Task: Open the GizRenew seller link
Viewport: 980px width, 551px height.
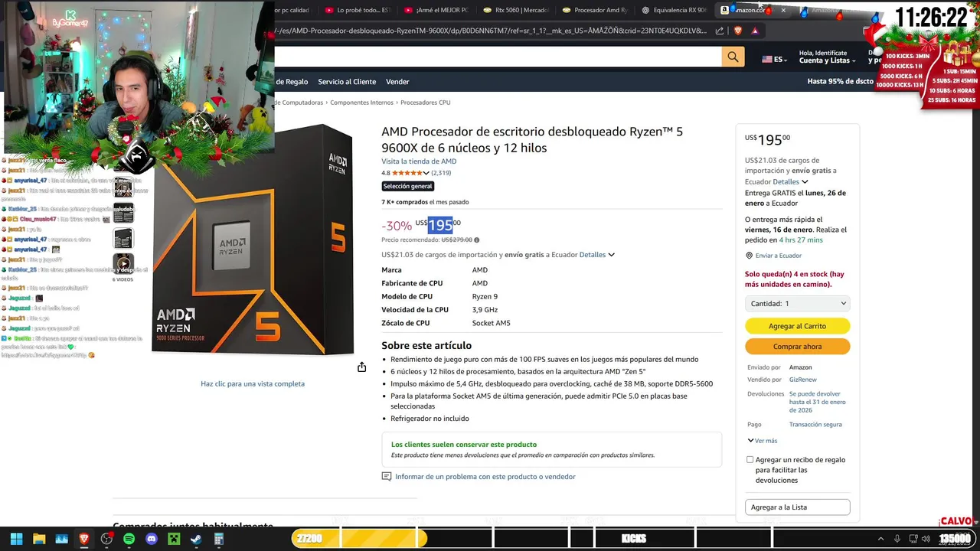Action: 803,380
